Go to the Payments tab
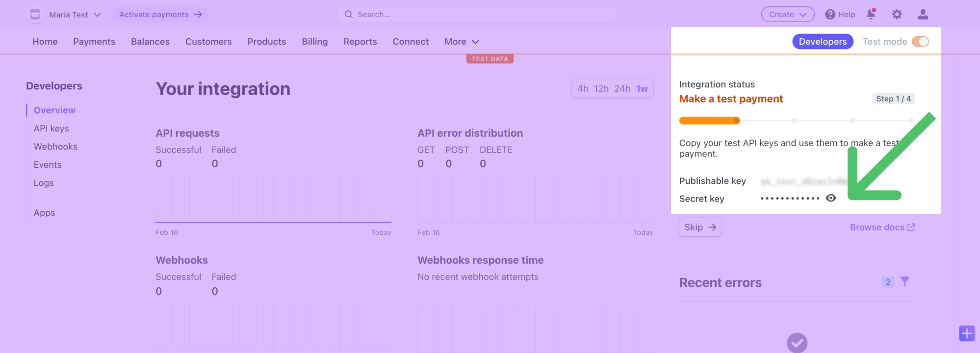Viewport: 980px width, 353px height. pyautogui.click(x=94, y=42)
